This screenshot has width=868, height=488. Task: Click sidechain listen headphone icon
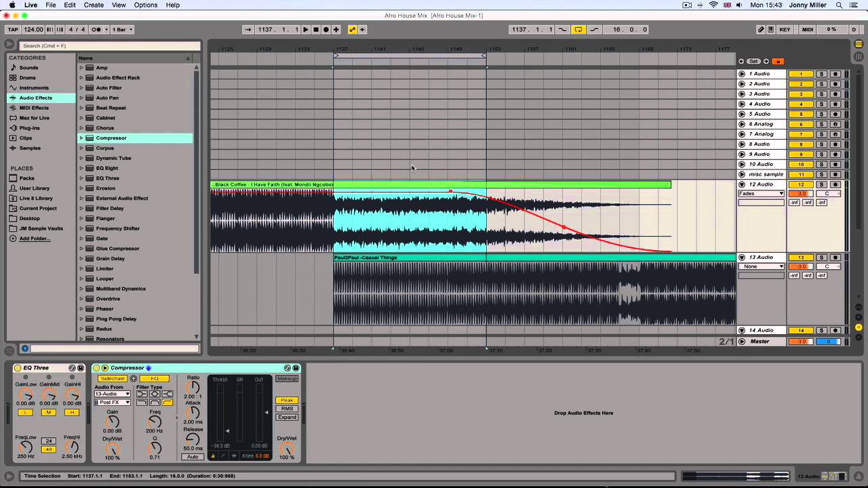[x=134, y=379]
